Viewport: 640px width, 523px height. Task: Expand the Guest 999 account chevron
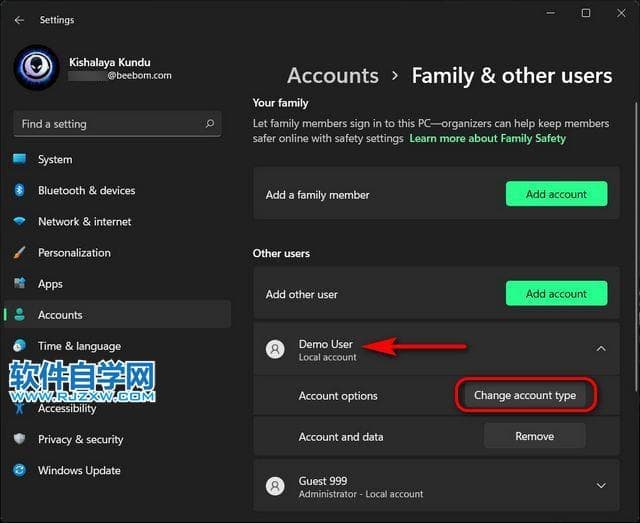click(x=600, y=486)
